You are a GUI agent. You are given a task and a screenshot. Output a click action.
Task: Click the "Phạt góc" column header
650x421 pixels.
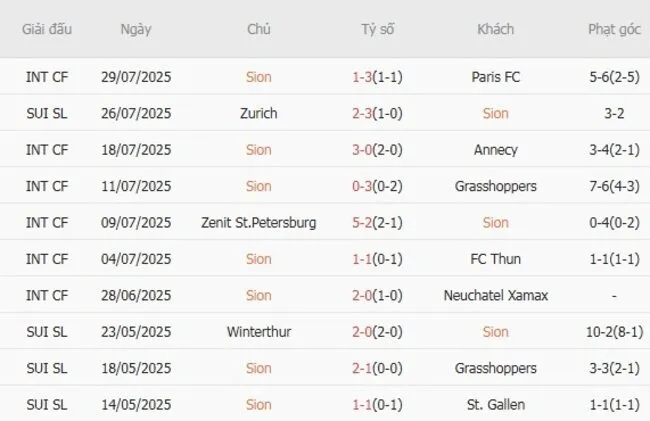click(x=614, y=29)
